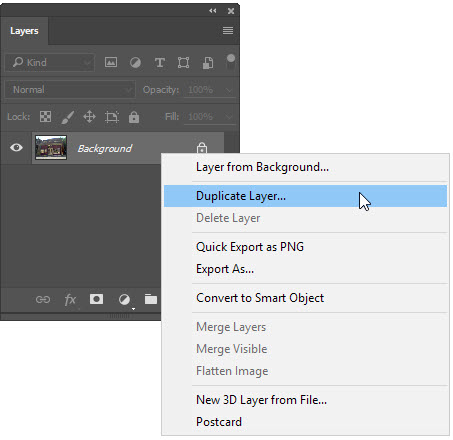
Task: Open the Opacity slider dropdown arrow
Action: [x=229, y=90]
